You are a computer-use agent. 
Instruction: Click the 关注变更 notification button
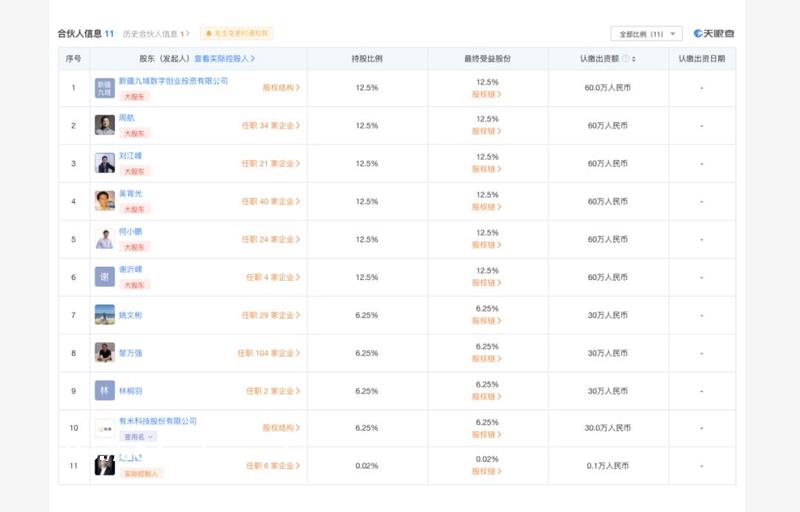click(x=237, y=34)
